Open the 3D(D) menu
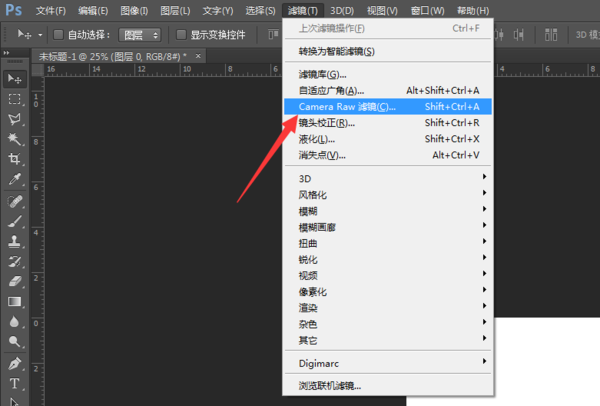The image size is (600, 406). point(342,11)
